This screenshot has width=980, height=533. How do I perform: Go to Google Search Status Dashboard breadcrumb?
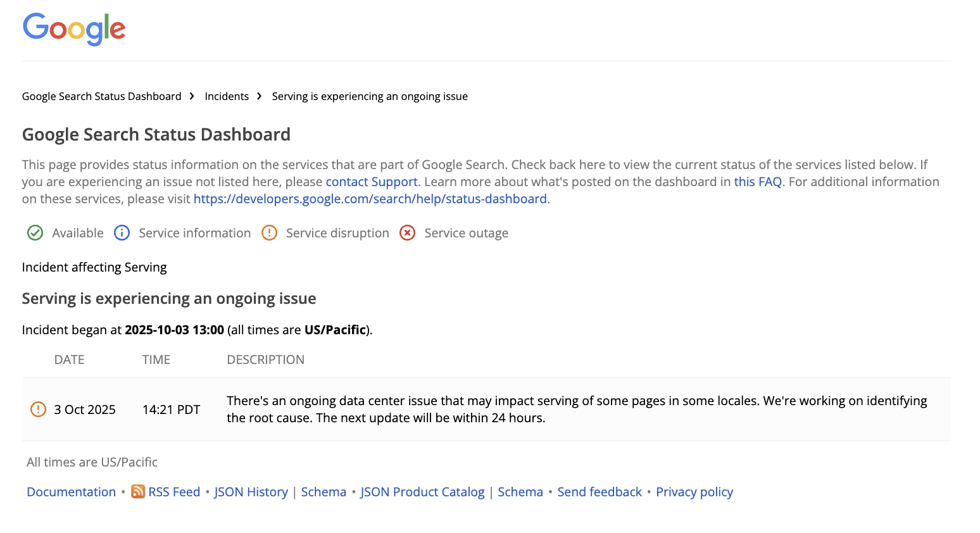coord(101,96)
